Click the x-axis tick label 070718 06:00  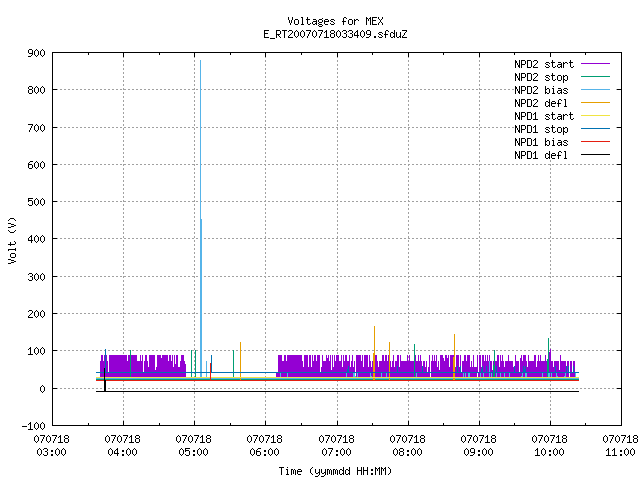click(264, 446)
